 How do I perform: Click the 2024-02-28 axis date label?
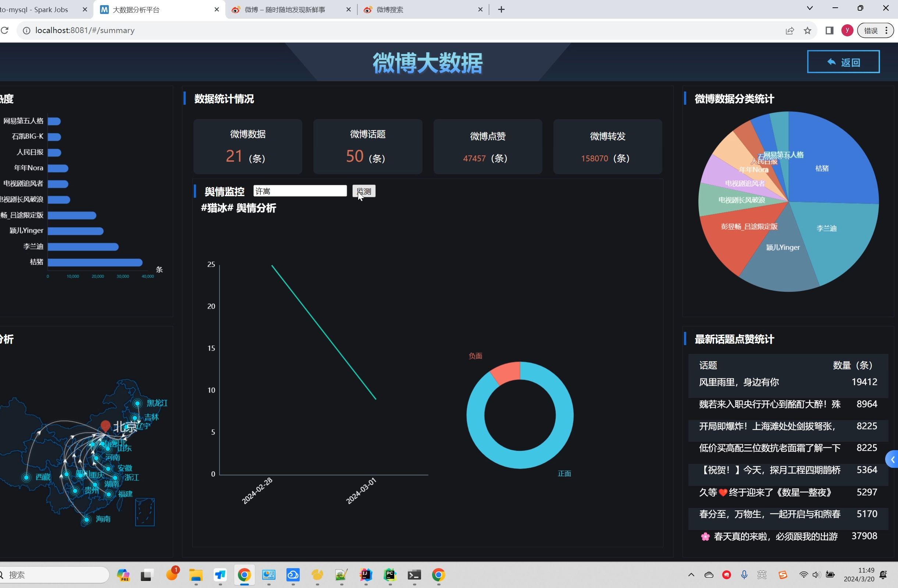257,490
